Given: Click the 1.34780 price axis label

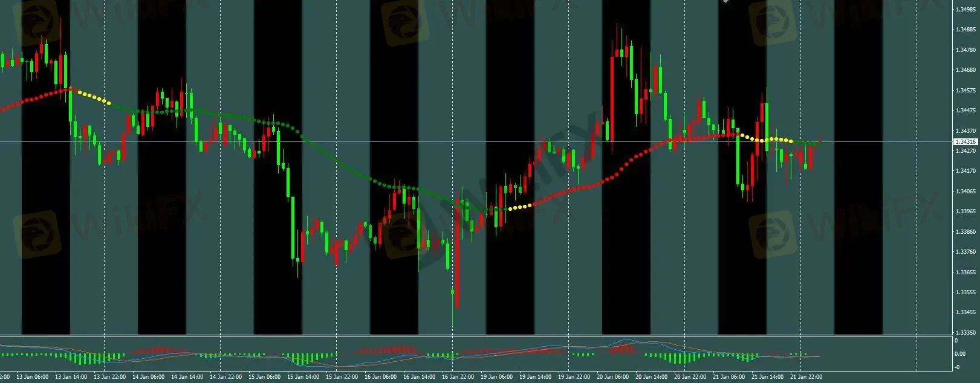Looking at the screenshot, I should (966, 50).
